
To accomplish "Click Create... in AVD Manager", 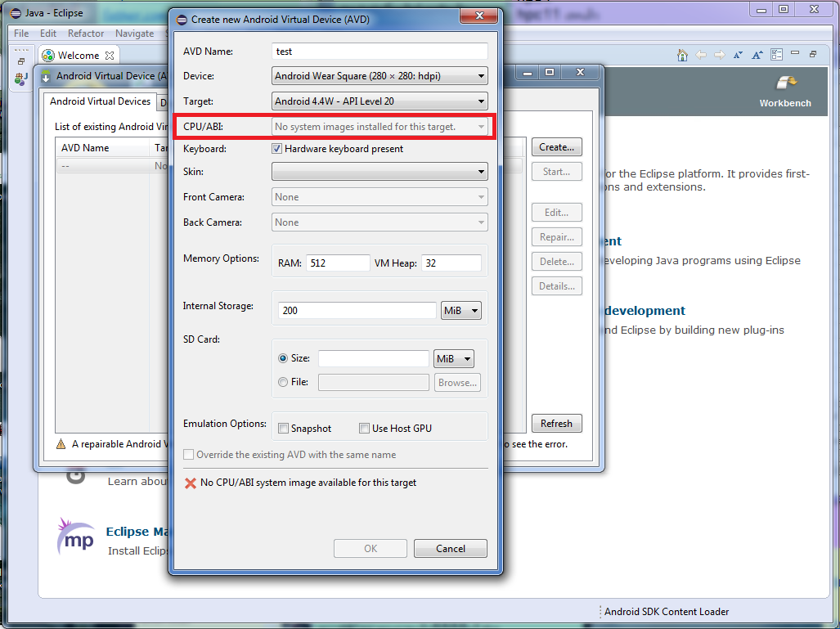I will click(x=557, y=147).
